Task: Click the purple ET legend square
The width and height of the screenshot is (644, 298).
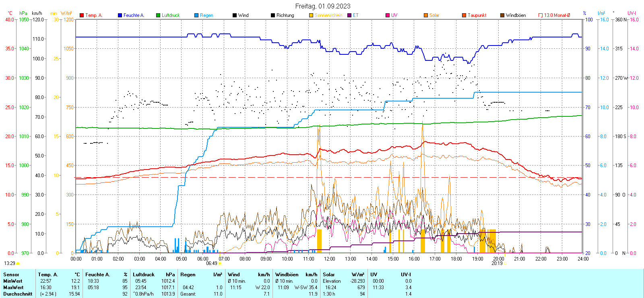Action: click(x=349, y=15)
